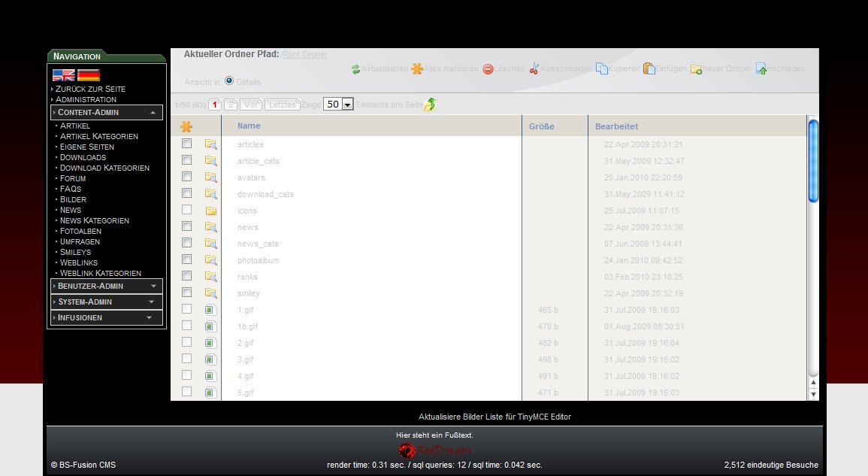Click the Neuer Ordner folder icon
Viewport: 868px width, 476px height.
coord(697,69)
